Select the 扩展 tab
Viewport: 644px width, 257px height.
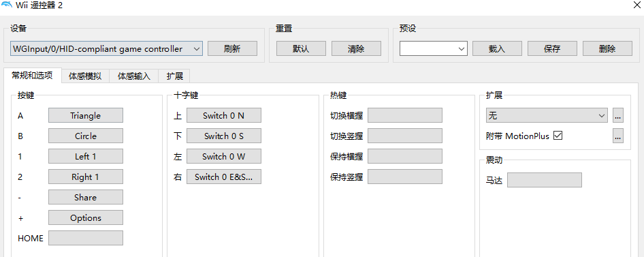click(174, 76)
